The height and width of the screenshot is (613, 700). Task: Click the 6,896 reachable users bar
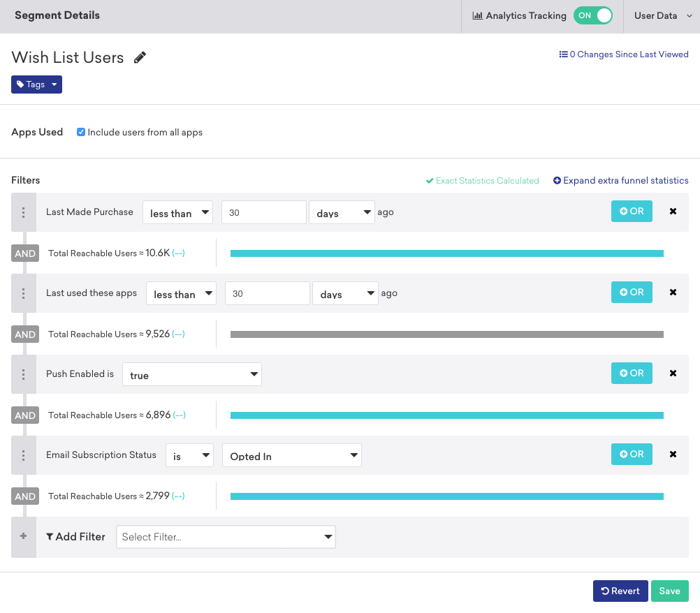click(447, 415)
